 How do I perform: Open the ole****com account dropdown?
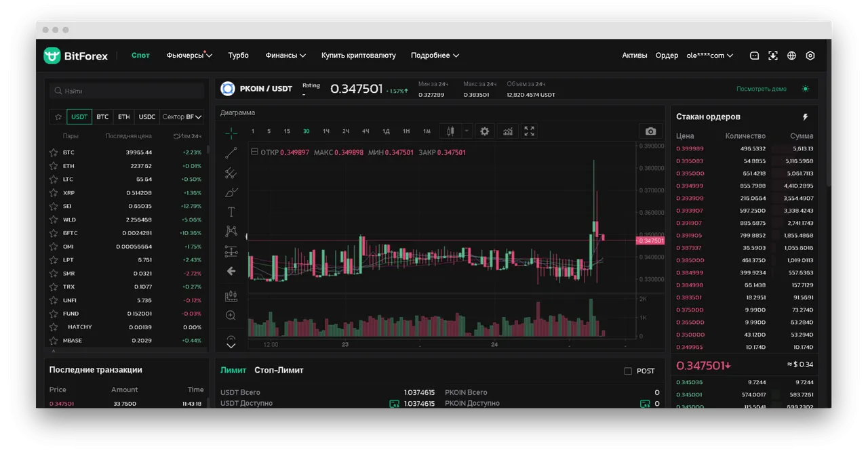tap(709, 56)
